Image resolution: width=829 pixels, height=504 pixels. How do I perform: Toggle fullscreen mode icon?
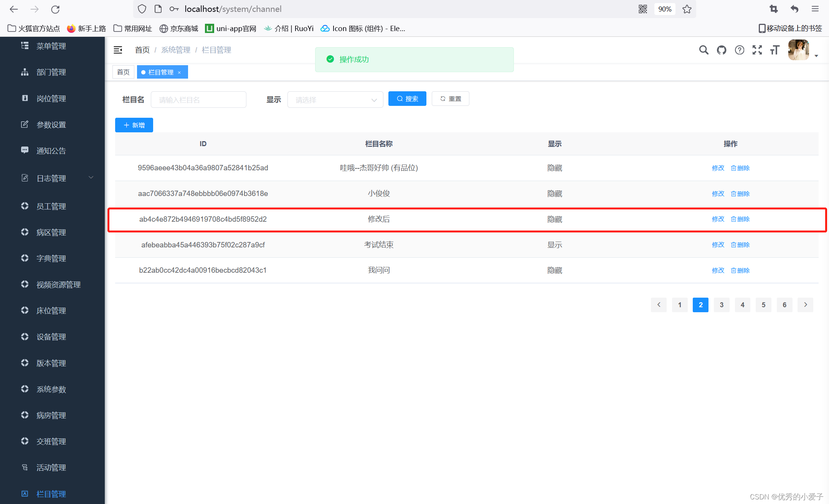[x=757, y=50]
